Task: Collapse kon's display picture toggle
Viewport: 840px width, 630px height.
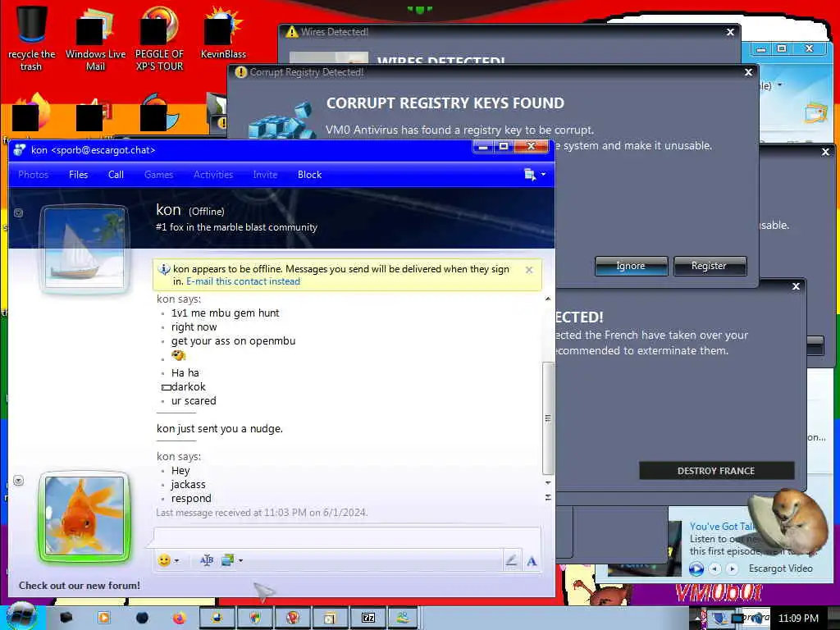Action: coord(18,212)
